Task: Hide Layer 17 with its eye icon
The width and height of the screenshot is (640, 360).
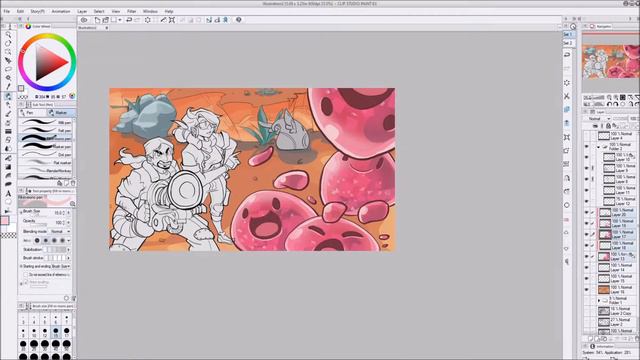Action: coord(587,235)
